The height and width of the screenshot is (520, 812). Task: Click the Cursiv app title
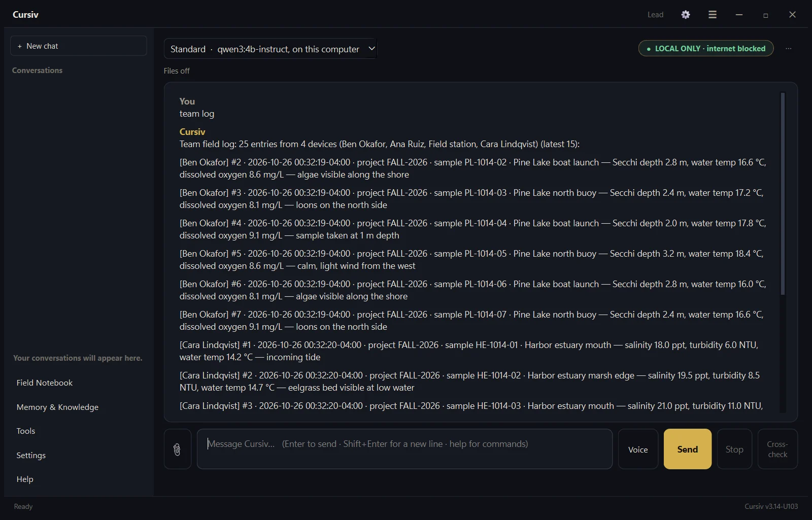[25, 15]
